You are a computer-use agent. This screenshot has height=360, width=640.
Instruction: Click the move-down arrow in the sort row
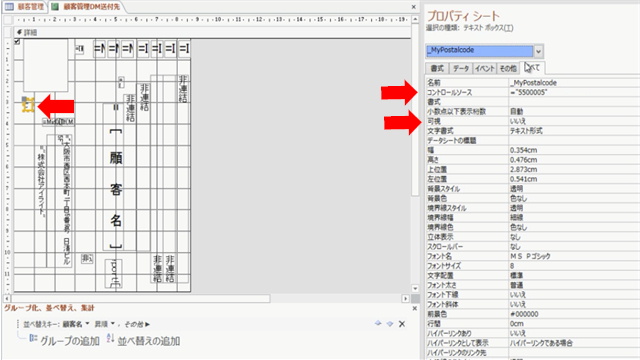(x=390, y=324)
